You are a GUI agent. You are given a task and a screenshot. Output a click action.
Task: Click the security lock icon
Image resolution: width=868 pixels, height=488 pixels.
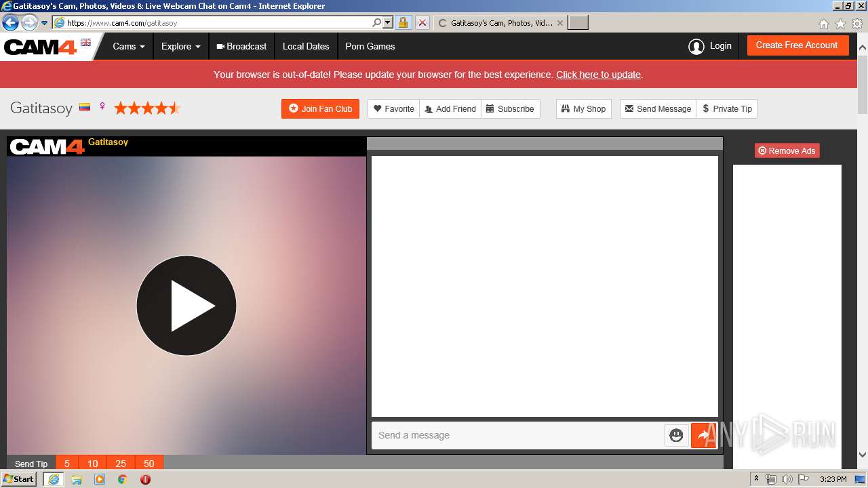point(403,22)
